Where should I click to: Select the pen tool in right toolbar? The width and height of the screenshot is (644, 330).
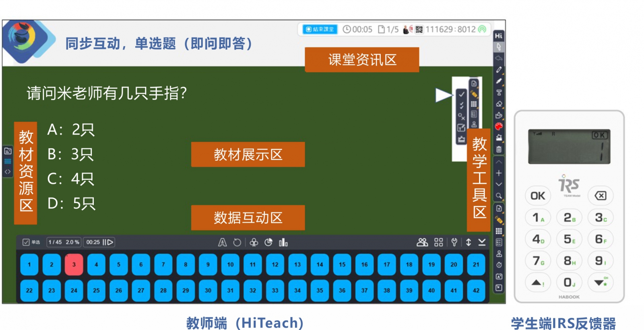[499, 70]
